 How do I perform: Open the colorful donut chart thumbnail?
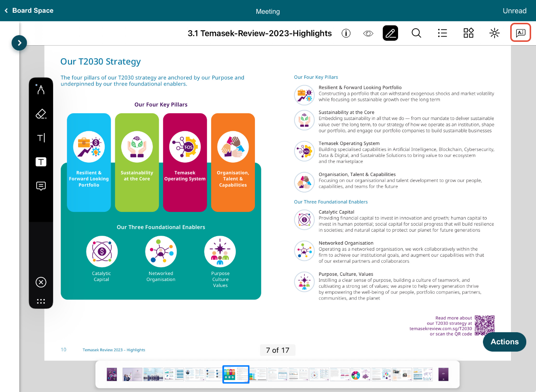[x=360, y=374]
